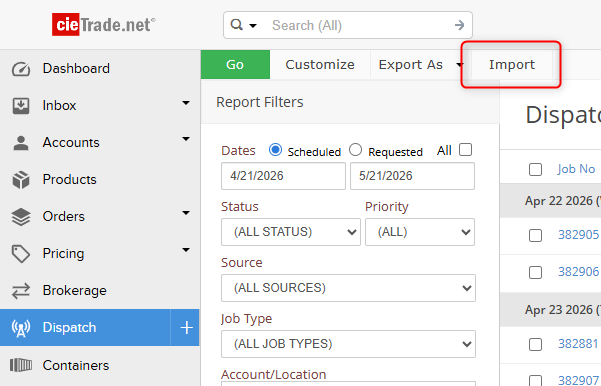Screen dimensions: 601x386
Task: Add new dispatch with plus icon
Action: pyautogui.click(x=186, y=328)
